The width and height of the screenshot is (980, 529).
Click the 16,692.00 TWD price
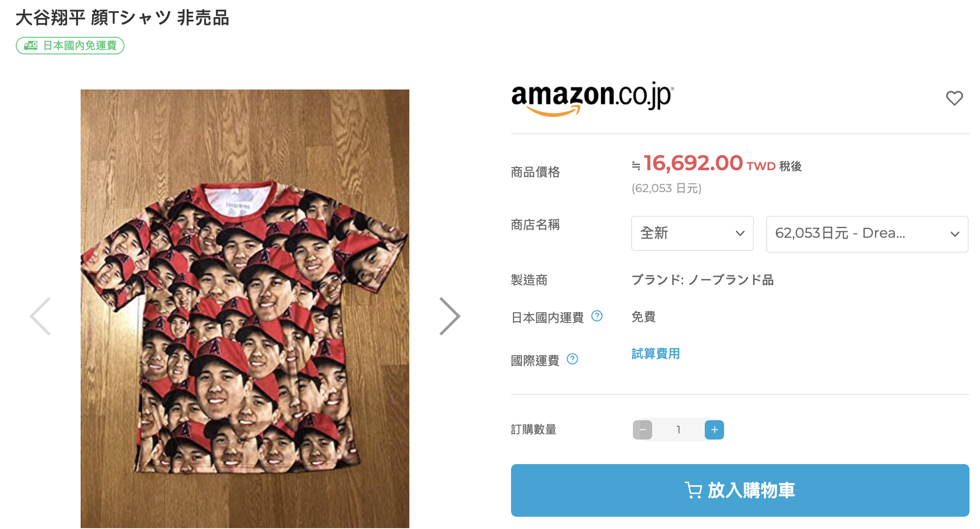click(710, 164)
